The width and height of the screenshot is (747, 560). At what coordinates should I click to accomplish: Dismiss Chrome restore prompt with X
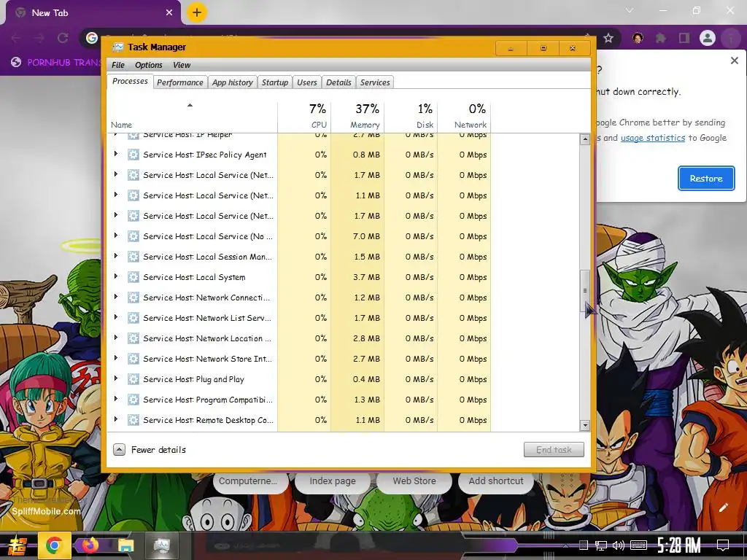734,61
